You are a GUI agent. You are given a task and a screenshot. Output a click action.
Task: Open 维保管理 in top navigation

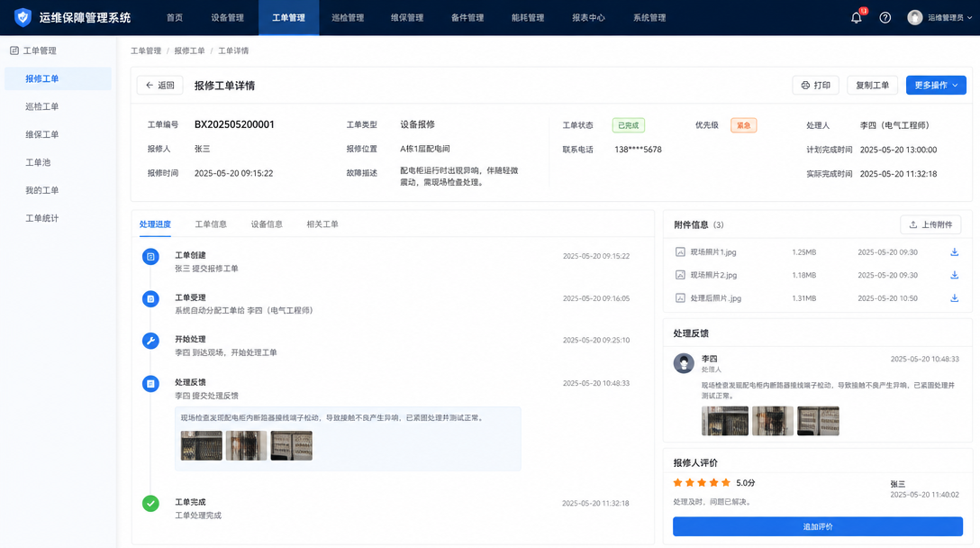(407, 17)
